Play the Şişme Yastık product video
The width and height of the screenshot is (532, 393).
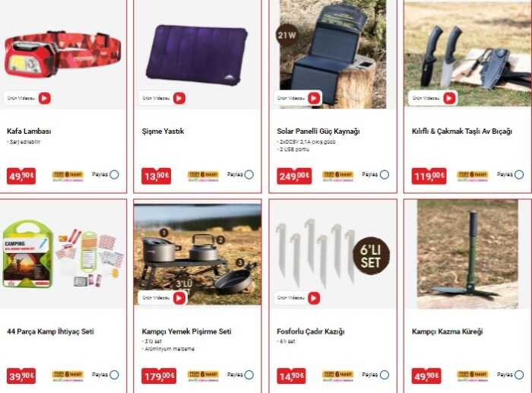point(179,98)
